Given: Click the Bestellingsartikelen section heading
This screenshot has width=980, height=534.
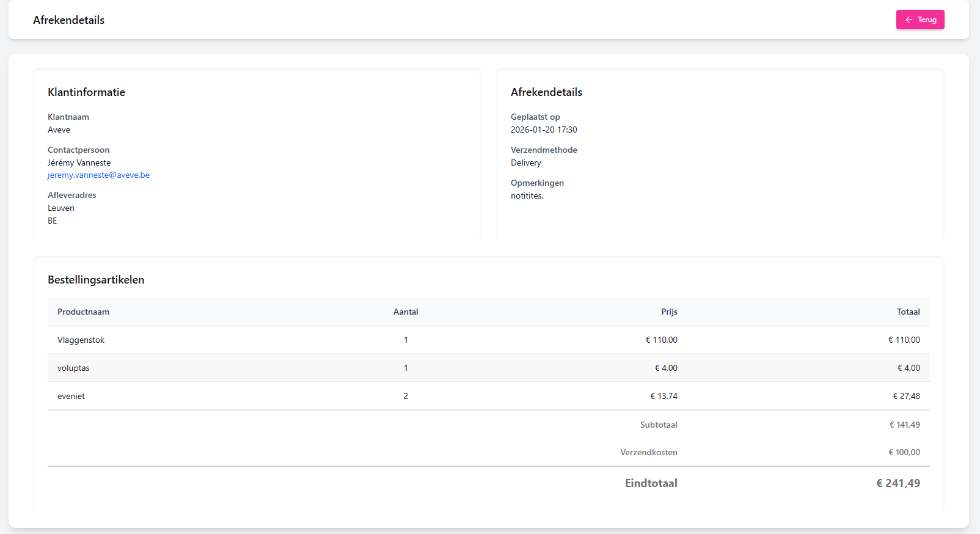Looking at the screenshot, I should coord(96,280).
